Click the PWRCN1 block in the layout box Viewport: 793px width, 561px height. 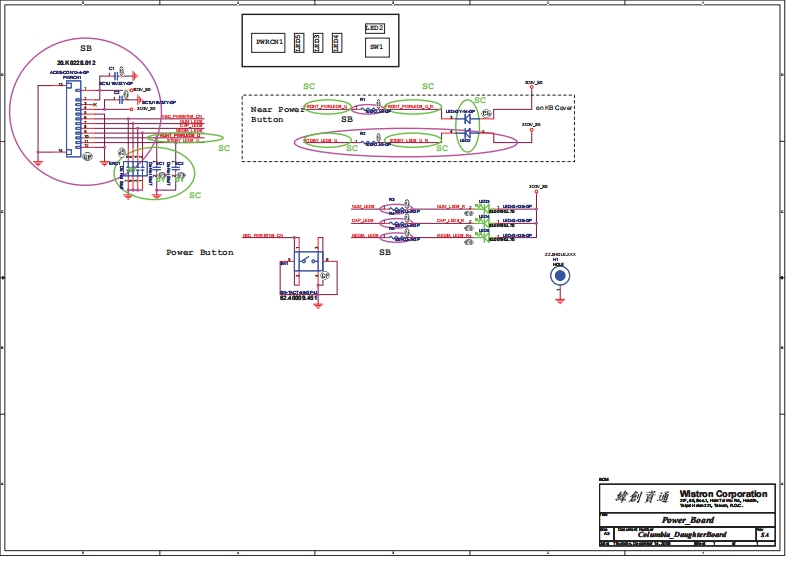pos(269,42)
